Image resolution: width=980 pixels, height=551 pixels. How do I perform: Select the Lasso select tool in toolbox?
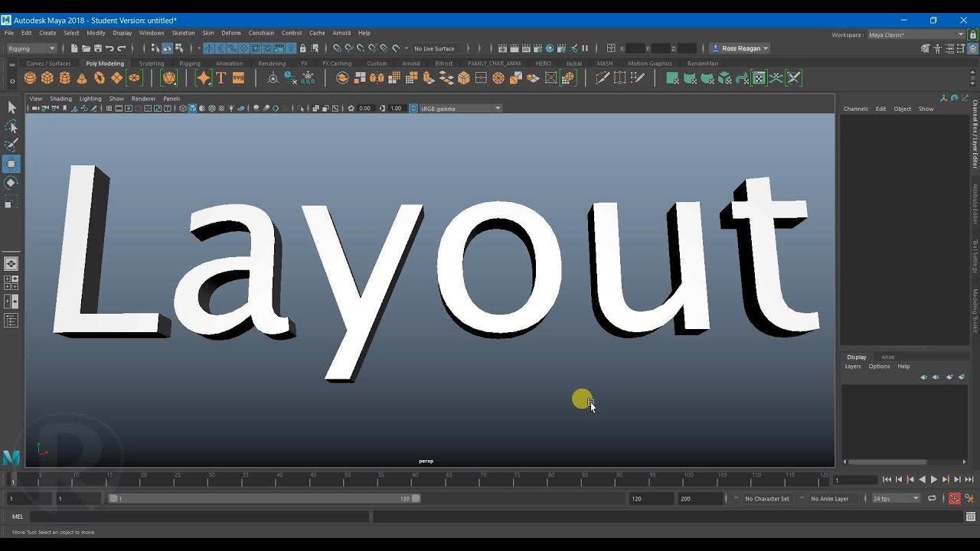11,126
